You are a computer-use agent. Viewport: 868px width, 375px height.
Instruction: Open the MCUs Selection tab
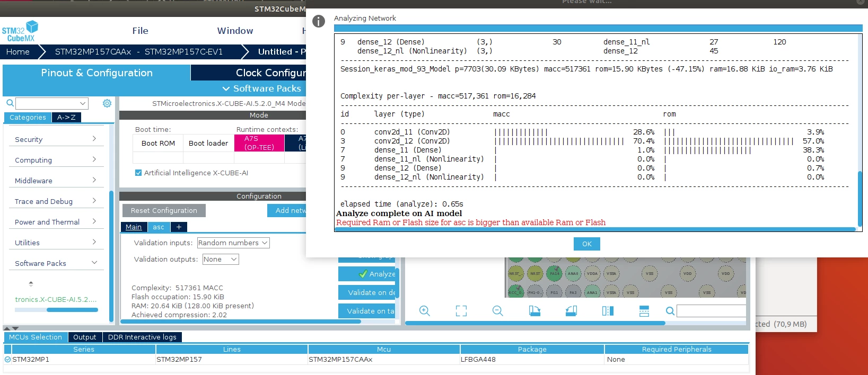pyautogui.click(x=36, y=337)
